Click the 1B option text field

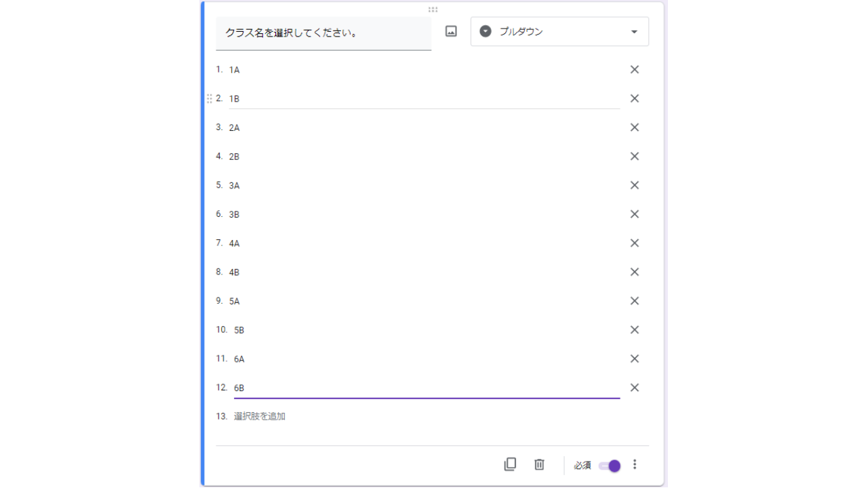[424, 99]
